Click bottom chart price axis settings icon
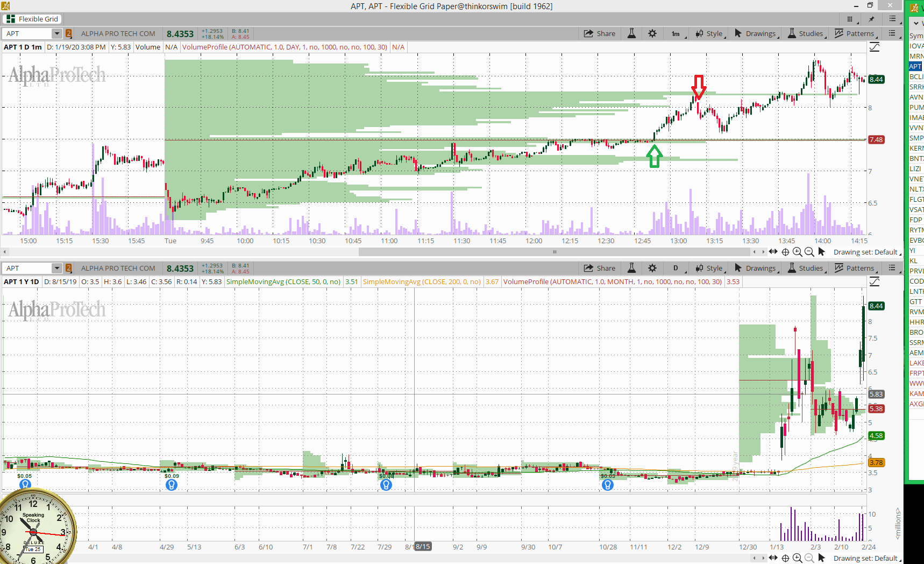924x564 pixels. point(875,282)
